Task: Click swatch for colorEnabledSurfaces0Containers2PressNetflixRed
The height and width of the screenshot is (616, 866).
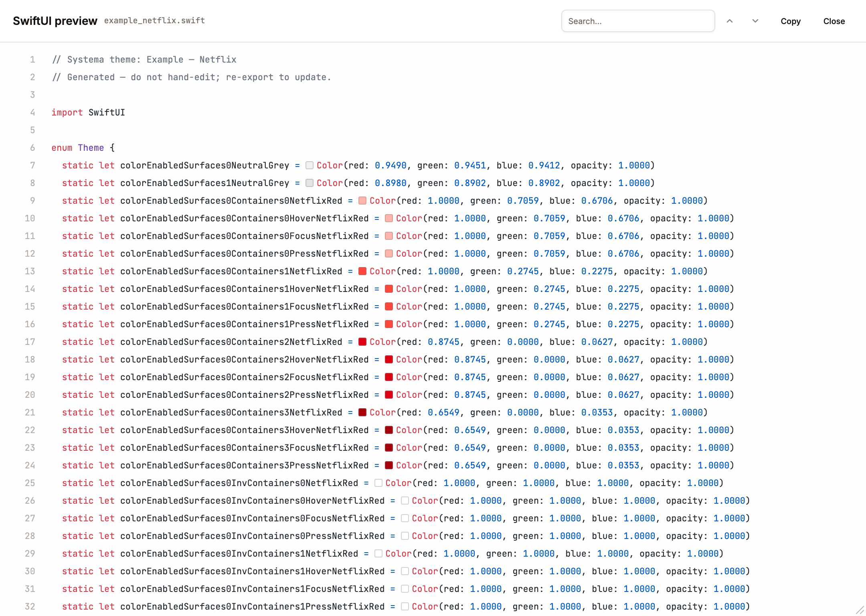Action: pyautogui.click(x=389, y=395)
